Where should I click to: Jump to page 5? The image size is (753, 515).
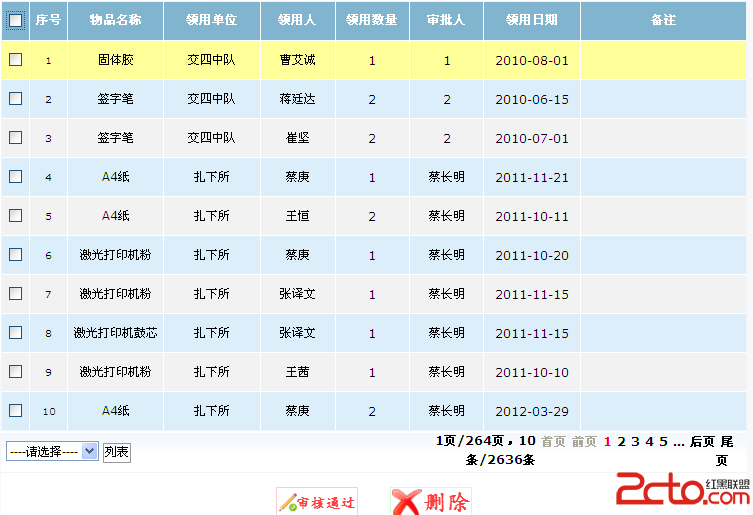[663, 441]
